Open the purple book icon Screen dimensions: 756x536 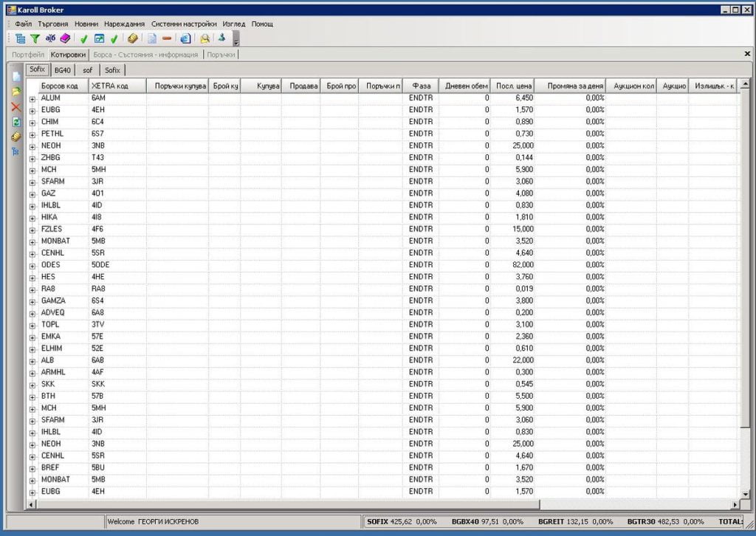[x=65, y=38]
